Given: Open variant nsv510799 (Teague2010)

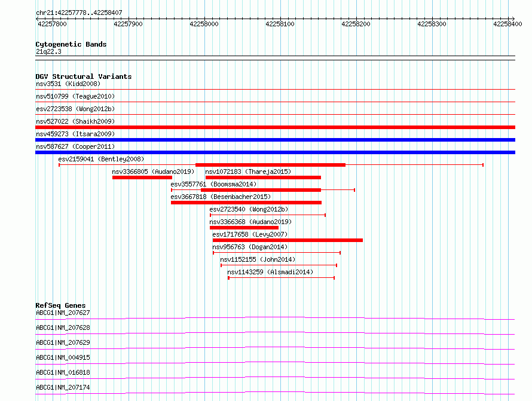Looking at the screenshot, I should pyautogui.click(x=75, y=96).
